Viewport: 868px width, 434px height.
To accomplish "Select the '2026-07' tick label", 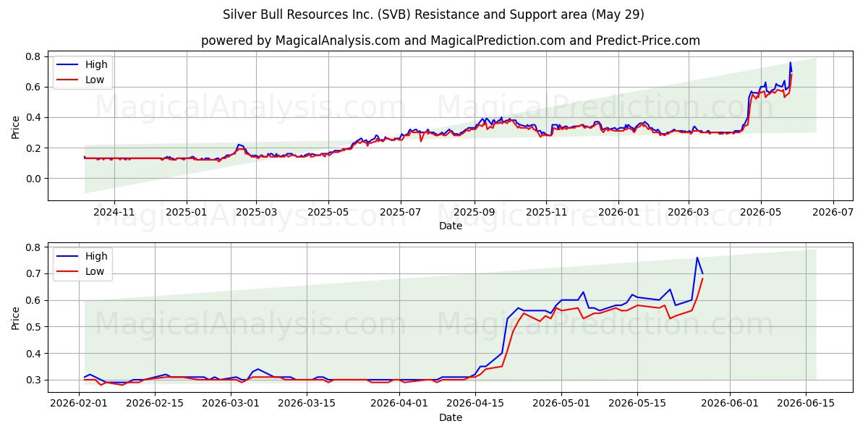I will point(833,212).
